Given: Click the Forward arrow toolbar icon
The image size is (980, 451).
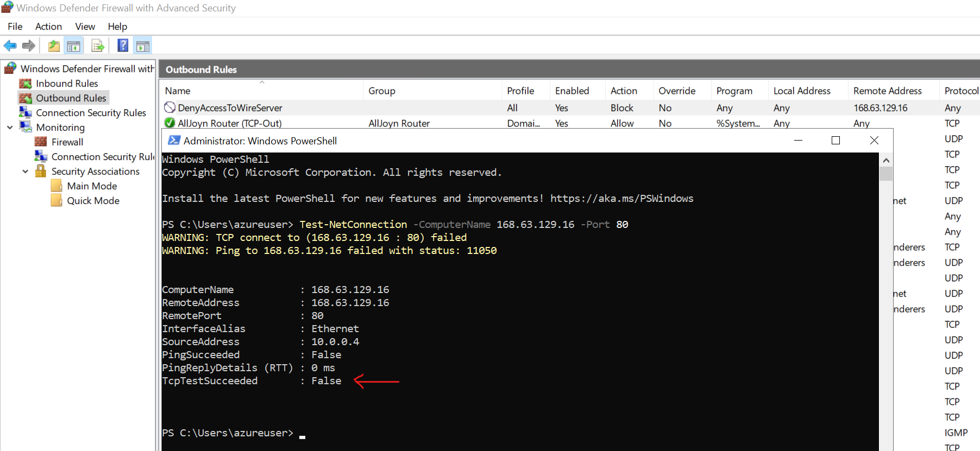Looking at the screenshot, I should (x=29, y=46).
